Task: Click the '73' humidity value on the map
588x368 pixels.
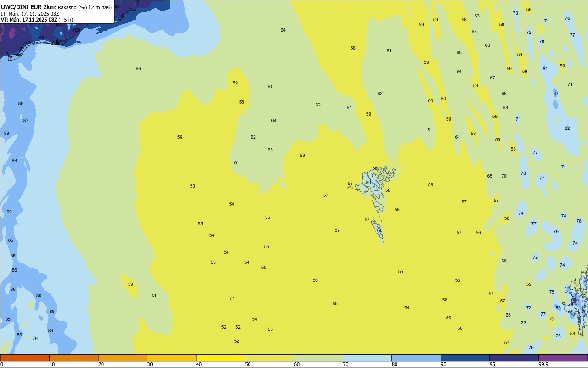Action: pyautogui.click(x=515, y=13)
